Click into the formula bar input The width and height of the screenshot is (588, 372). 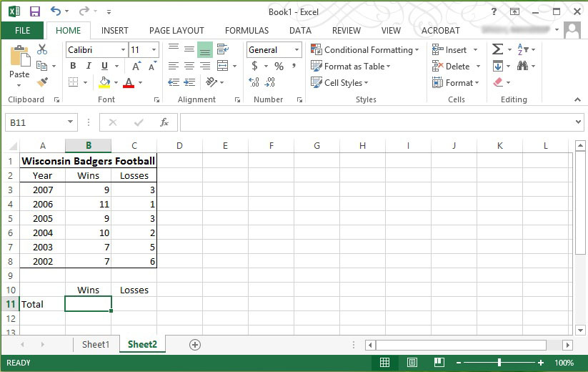click(377, 122)
